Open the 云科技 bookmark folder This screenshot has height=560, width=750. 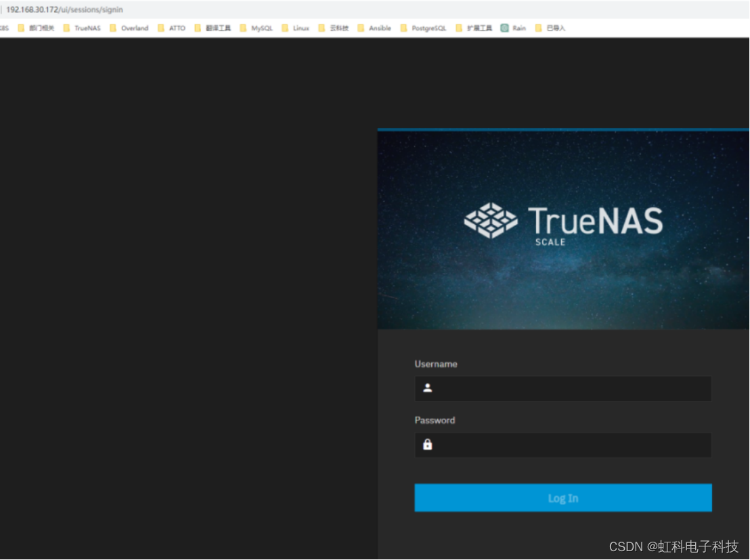(334, 28)
